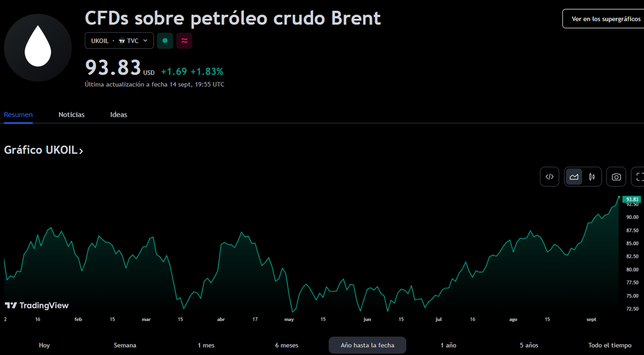This screenshot has width=644, height=355.
Task: Click the 93.83 price label on chart axis
Action: pyautogui.click(x=632, y=199)
